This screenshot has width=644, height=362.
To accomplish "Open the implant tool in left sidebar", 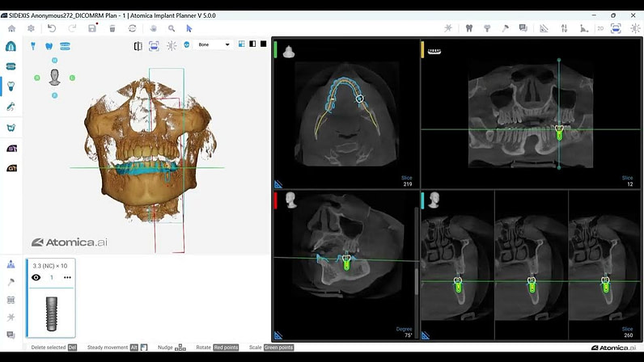I will coord(11,86).
